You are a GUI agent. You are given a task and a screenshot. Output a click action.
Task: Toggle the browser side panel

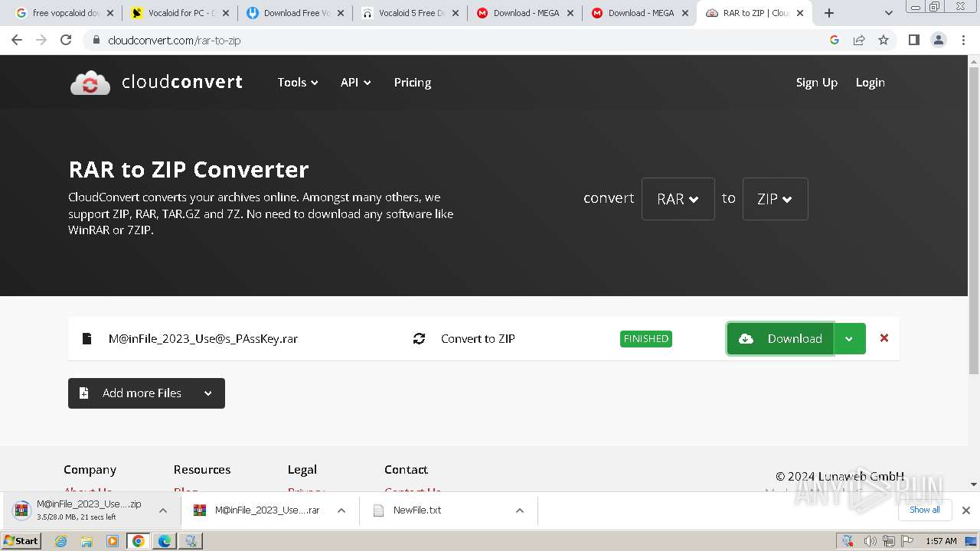[x=913, y=40]
